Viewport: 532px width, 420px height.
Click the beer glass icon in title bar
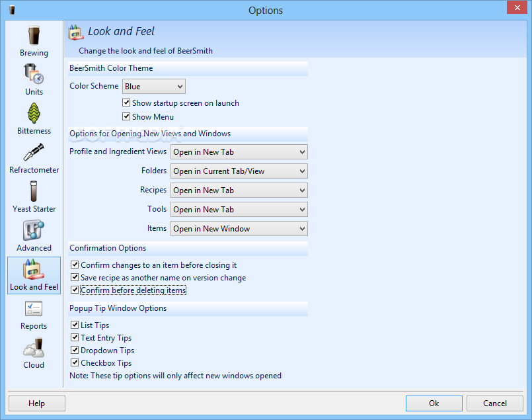click(12, 10)
